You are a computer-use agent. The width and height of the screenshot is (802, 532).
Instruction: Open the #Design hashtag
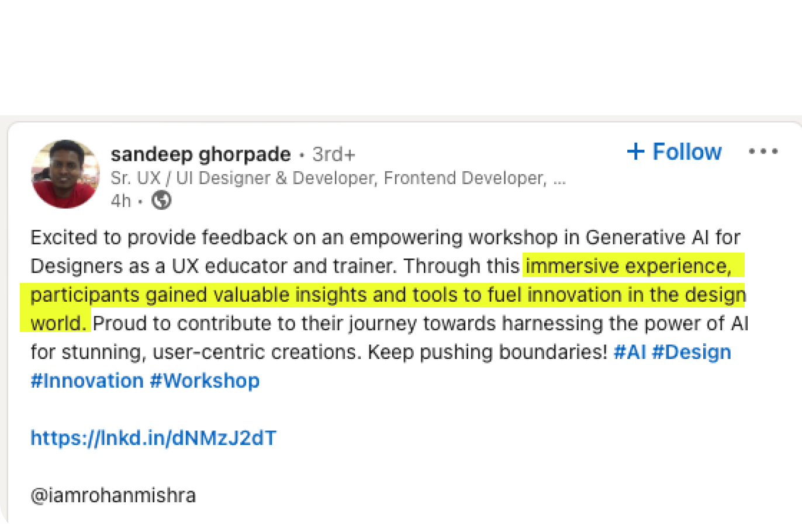(x=692, y=352)
